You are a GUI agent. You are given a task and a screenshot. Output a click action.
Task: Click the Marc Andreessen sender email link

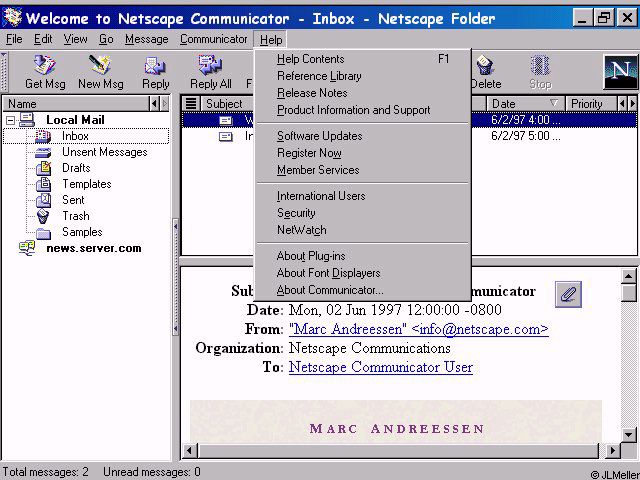coord(419,329)
